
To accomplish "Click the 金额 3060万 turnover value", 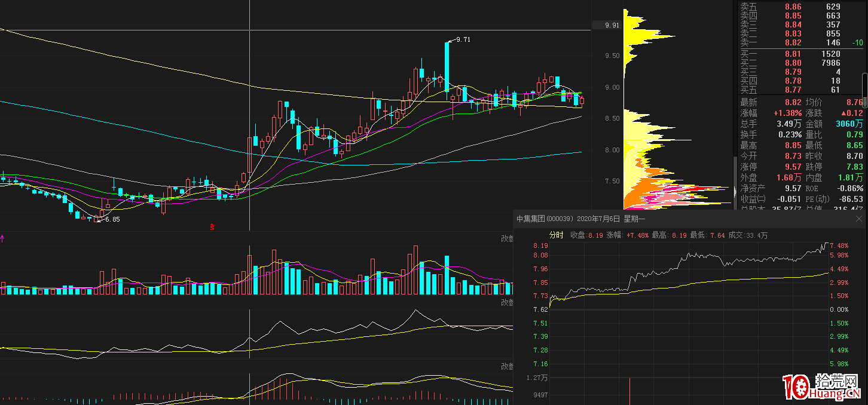I will point(849,124).
